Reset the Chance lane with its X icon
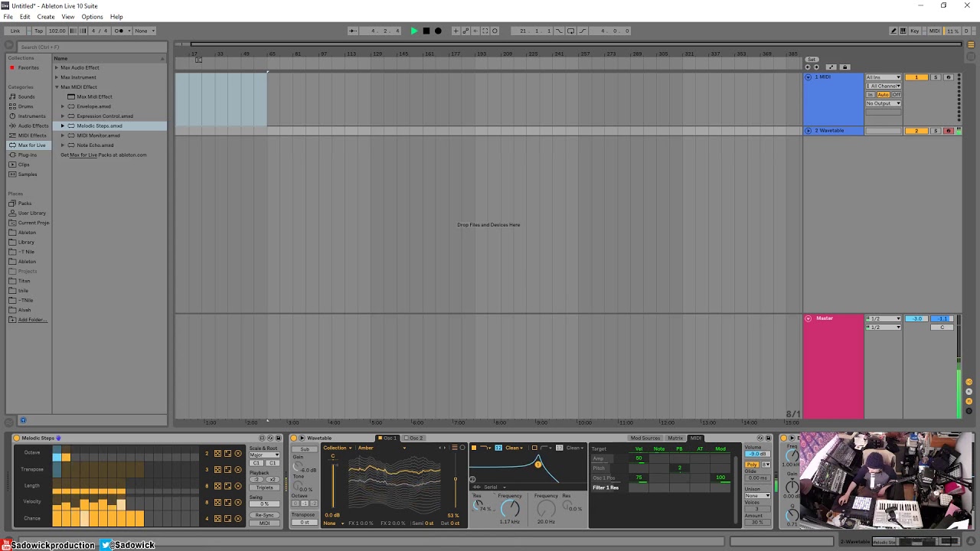Viewport: 980px width, 551px height. coord(237,519)
